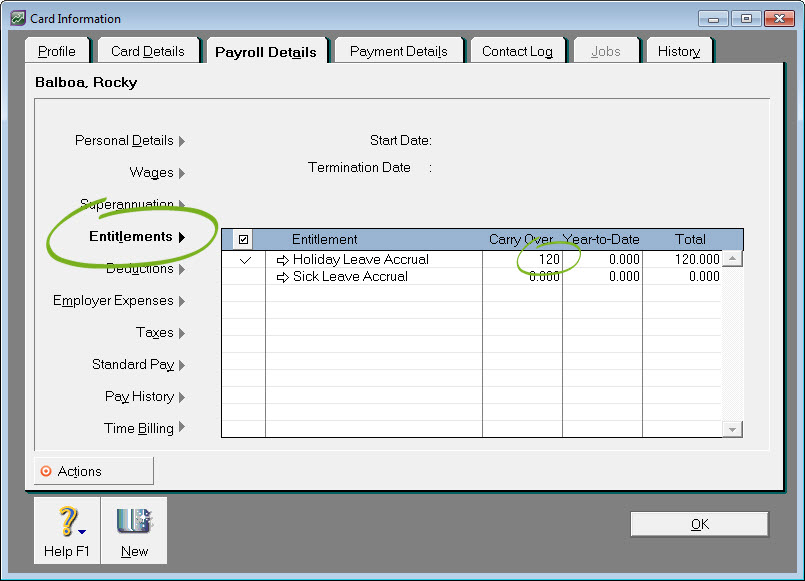
Task: Open Holiday Leave Accrual detail arrow
Action: 282,260
